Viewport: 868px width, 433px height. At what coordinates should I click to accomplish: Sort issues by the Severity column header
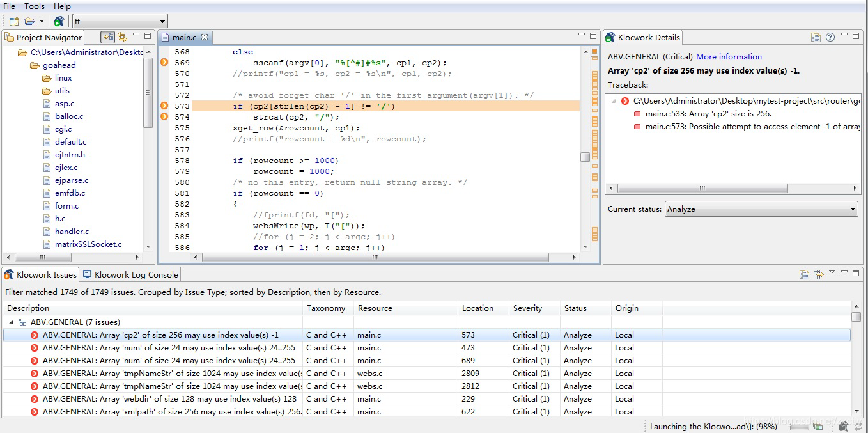(534, 308)
